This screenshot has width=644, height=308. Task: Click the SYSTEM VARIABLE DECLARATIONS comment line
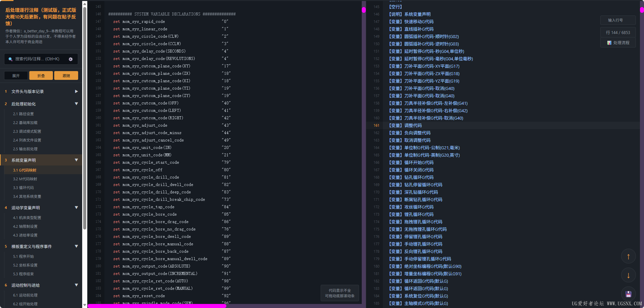point(172,14)
